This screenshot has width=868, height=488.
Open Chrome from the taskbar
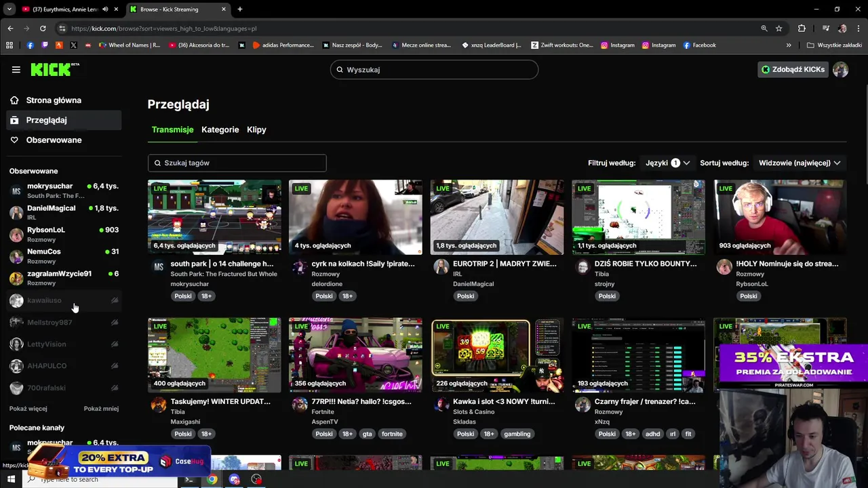[x=212, y=479]
